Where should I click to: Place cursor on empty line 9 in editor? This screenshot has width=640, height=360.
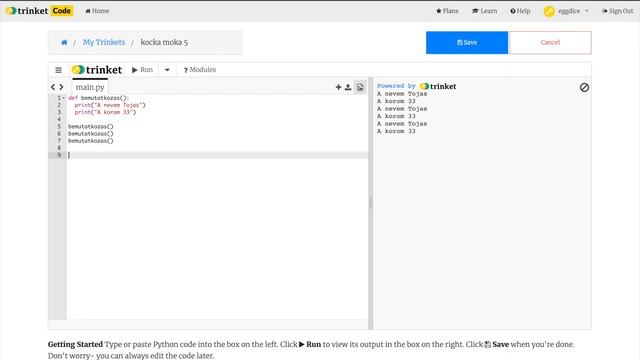(217, 155)
